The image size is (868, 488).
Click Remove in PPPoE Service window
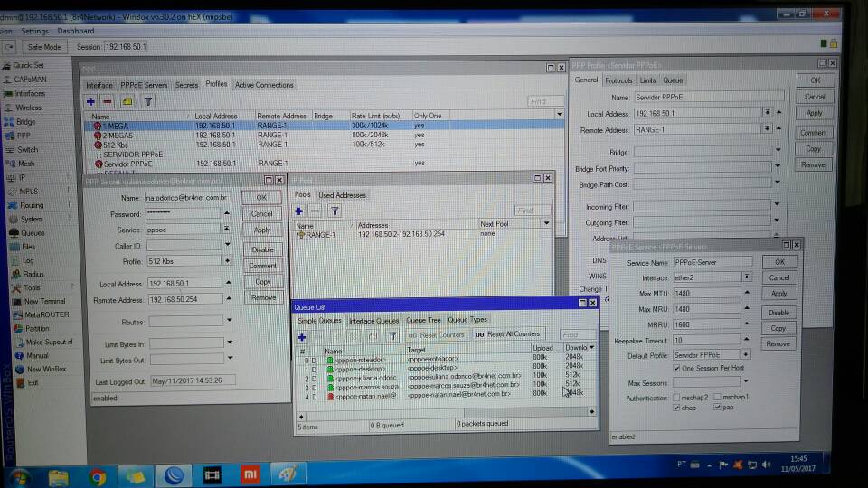point(778,344)
